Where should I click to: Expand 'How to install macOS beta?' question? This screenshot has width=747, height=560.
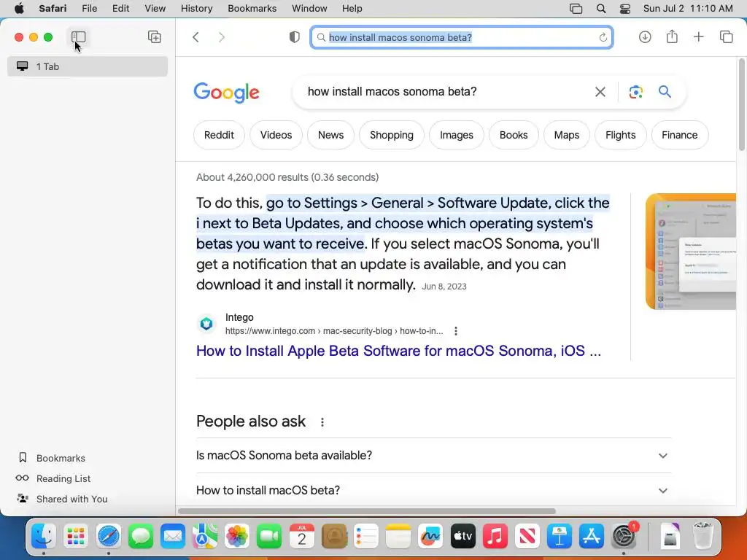point(433,491)
